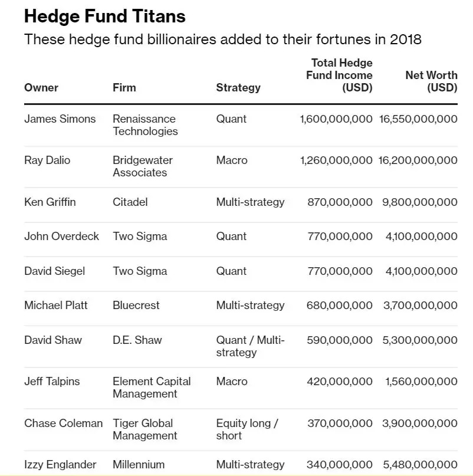The width and height of the screenshot is (473, 476).
Task: Select the Citadel firm cell
Action: 130,202
